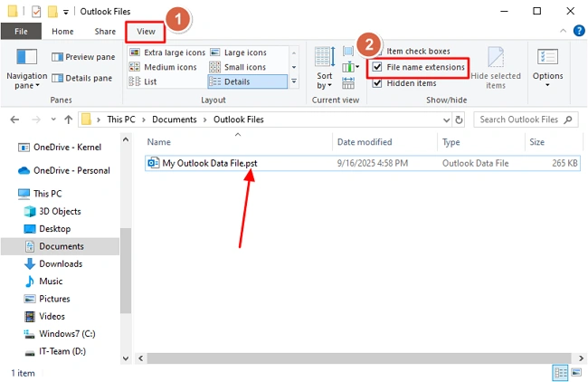Go back with the back arrow
This screenshot has width=588, height=382.
(x=14, y=119)
